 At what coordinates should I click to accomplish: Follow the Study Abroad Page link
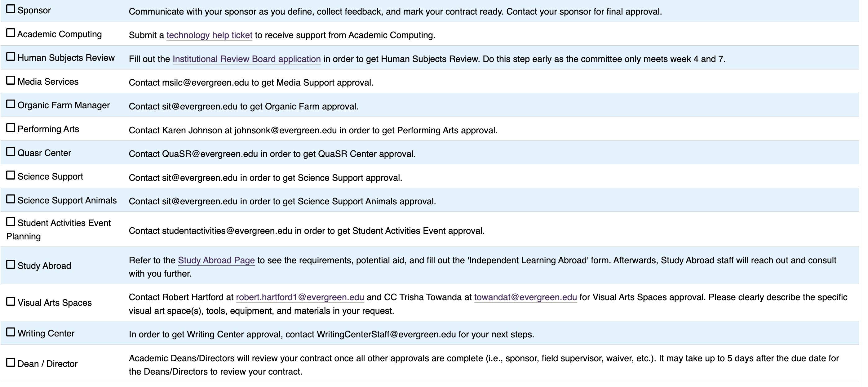click(x=216, y=260)
